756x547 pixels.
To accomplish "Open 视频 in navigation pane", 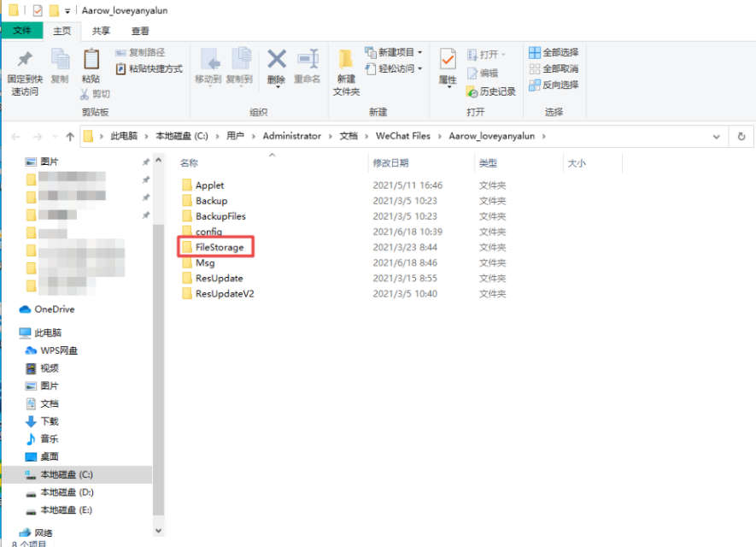I will click(x=49, y=368).
